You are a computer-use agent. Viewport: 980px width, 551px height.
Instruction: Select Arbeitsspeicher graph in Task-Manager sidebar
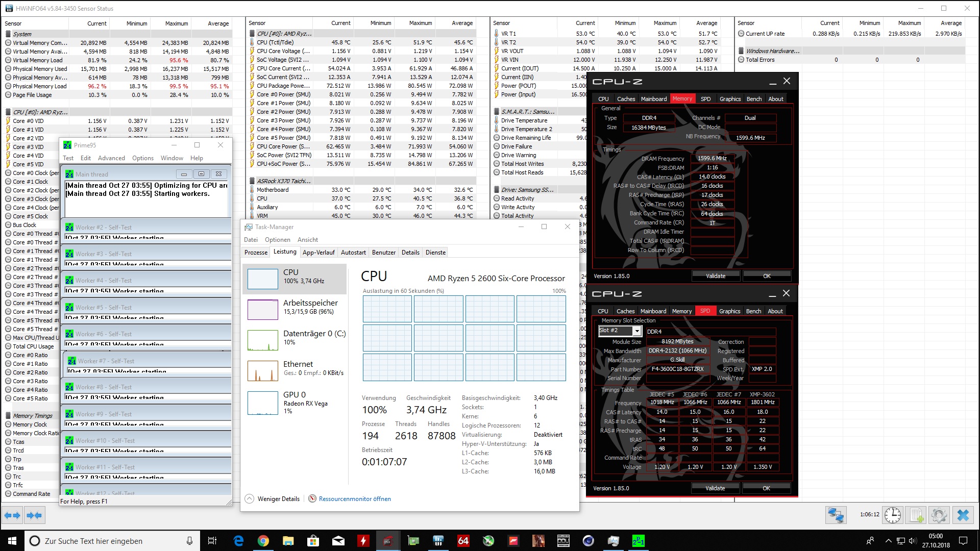[295, 309]
